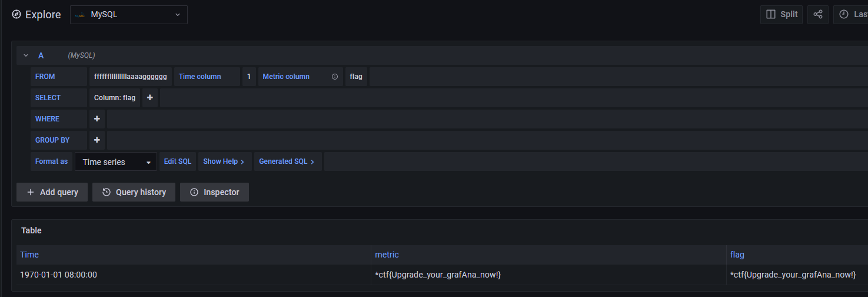Sort table by the metric column header
The height and width of the screenshot is (297, 868).
[x=387, y=255]
